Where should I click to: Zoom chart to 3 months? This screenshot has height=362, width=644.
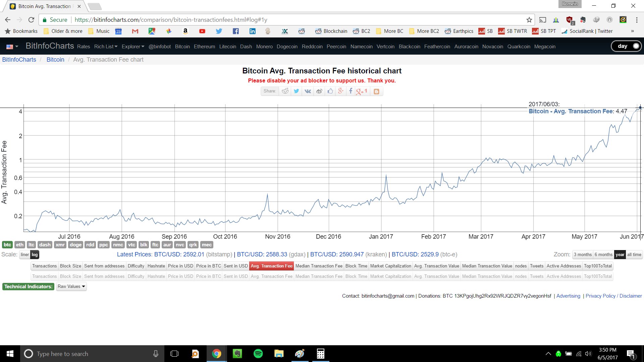[583, 255]
